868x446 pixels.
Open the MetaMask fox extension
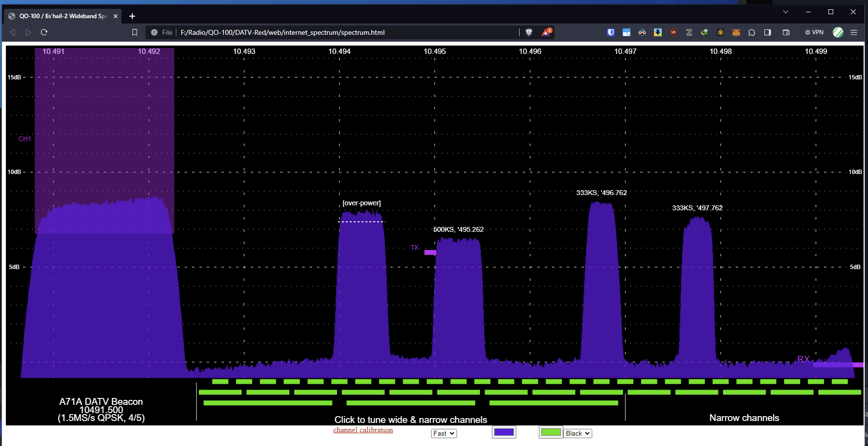click(736, 32)
